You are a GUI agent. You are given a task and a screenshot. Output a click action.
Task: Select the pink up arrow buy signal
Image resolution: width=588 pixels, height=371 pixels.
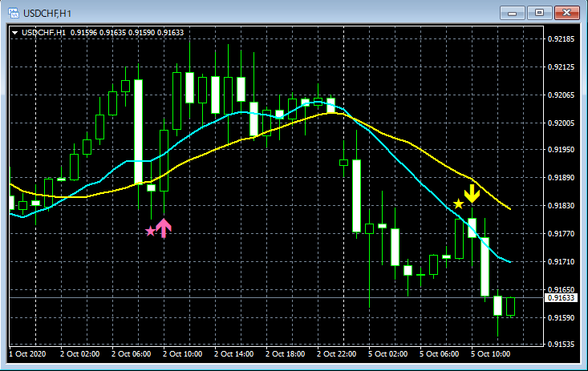tap(164, 228)
